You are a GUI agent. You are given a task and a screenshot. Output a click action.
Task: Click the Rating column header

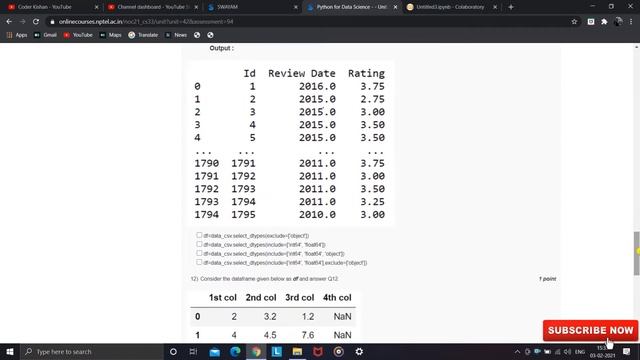click(x=366, y=73)
